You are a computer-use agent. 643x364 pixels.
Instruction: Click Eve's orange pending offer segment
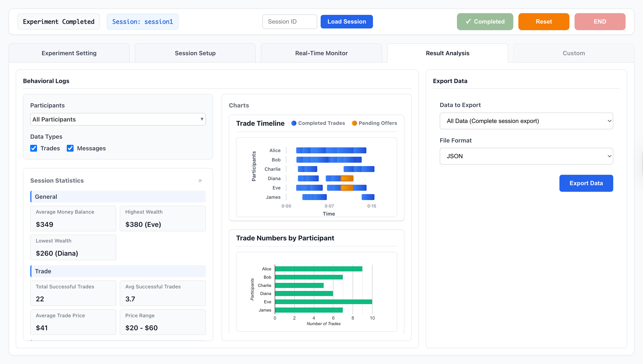pyautogui.click(x=347, y=188)
